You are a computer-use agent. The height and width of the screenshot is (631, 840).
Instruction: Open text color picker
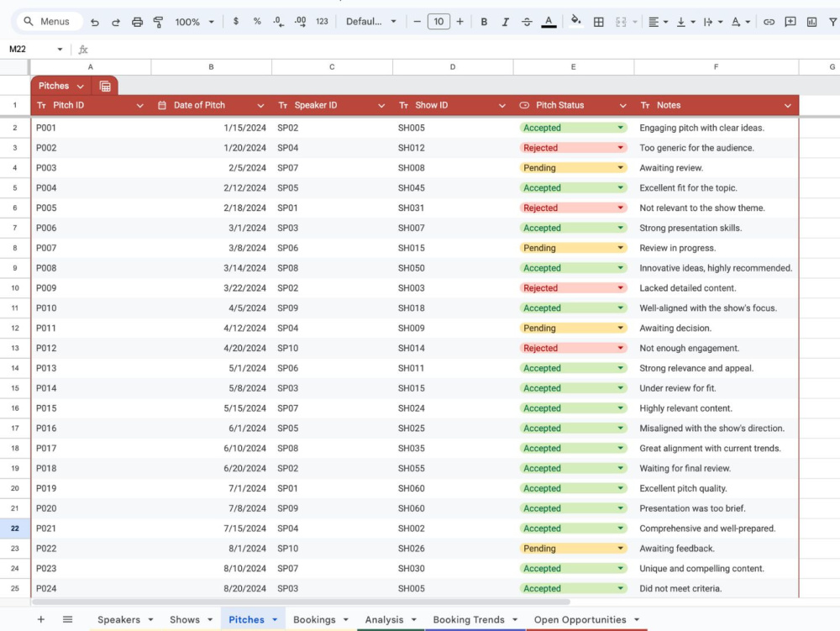pyautogui.click(x=549, y=22)
